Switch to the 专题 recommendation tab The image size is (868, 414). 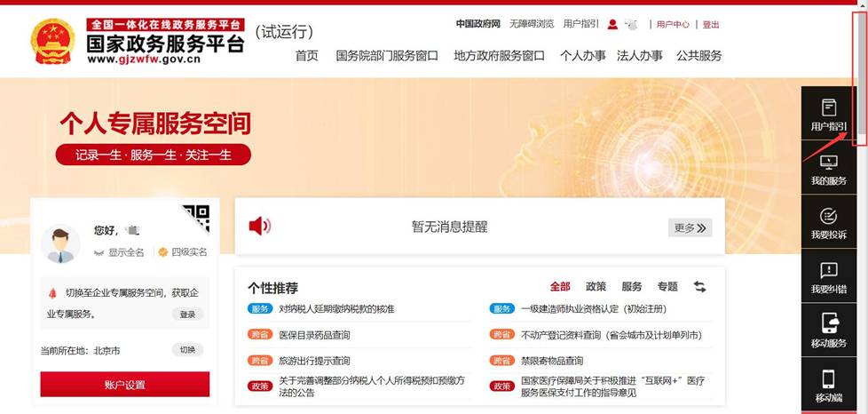point(667,287)
